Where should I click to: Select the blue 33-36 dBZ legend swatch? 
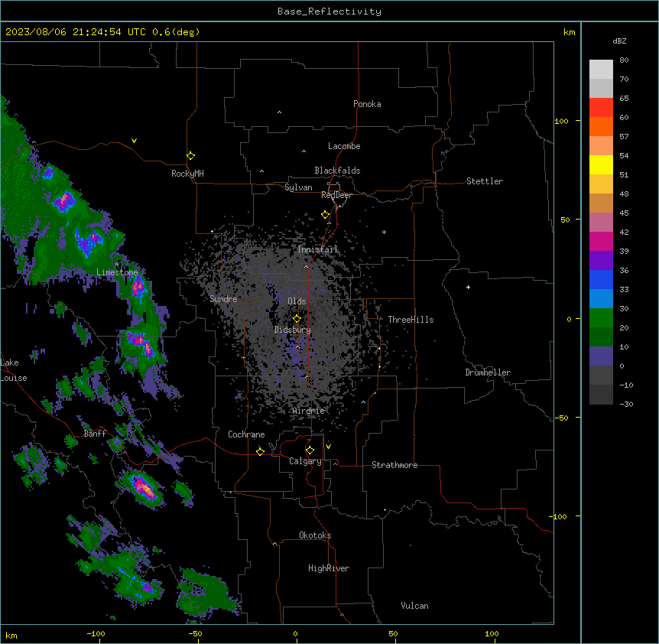pos(601,279)
